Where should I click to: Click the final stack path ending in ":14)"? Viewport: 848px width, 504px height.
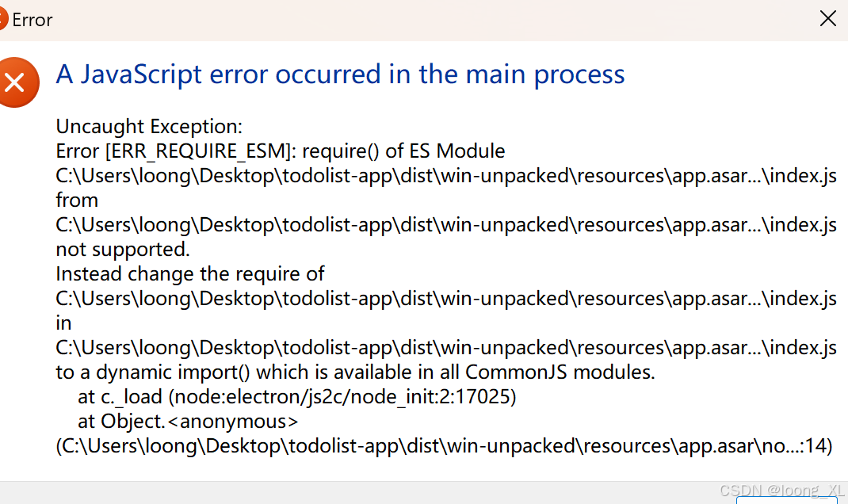444,446
